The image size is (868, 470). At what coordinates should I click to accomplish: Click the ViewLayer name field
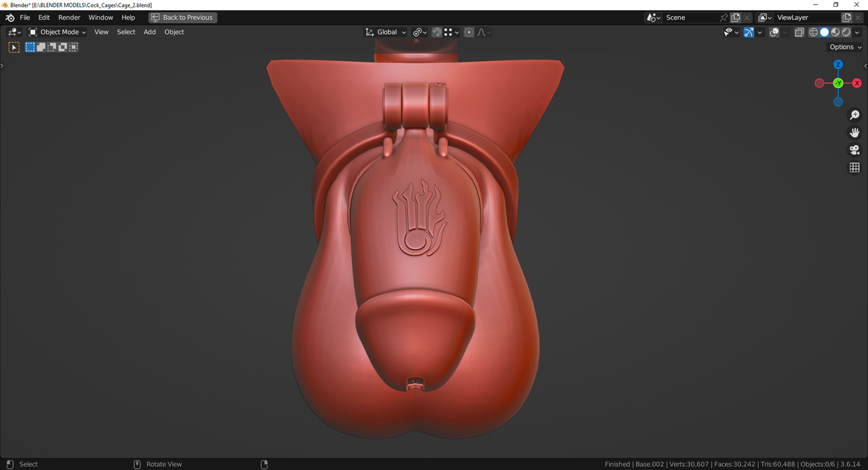tap(807, 18)
